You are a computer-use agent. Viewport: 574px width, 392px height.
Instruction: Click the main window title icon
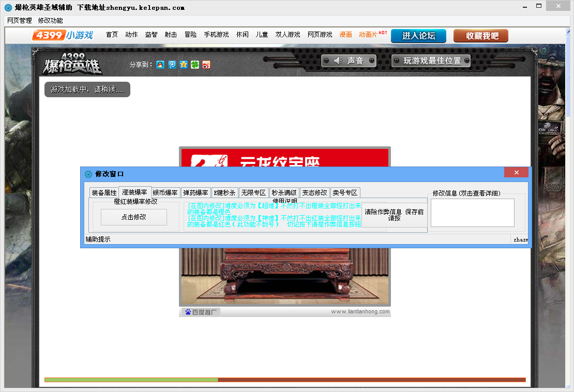(x=8, y=7)
